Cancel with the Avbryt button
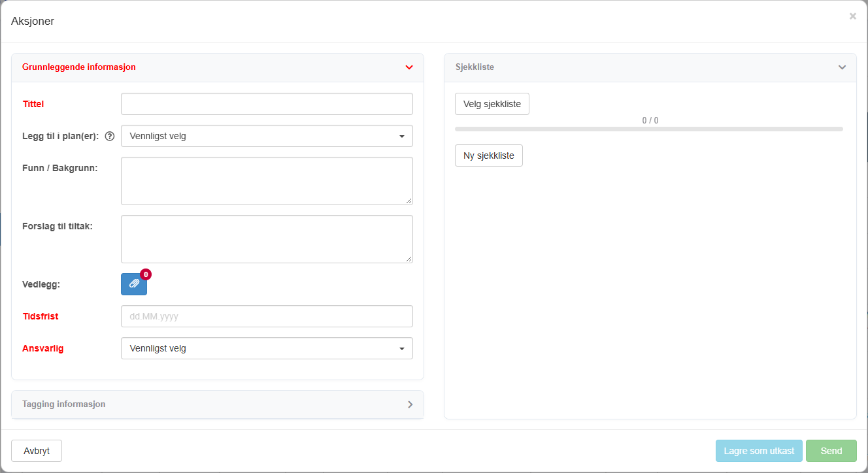 tap(37, 451)
